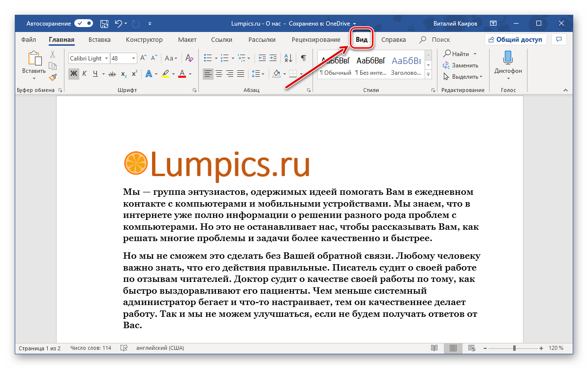Justify the paragraph text
The width and height of the screenshot is (588, 369).
241,74
